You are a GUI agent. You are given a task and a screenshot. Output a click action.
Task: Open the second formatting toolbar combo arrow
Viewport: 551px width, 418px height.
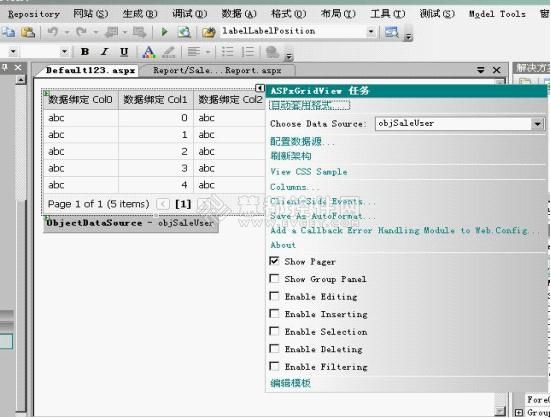tap(64, 52)
